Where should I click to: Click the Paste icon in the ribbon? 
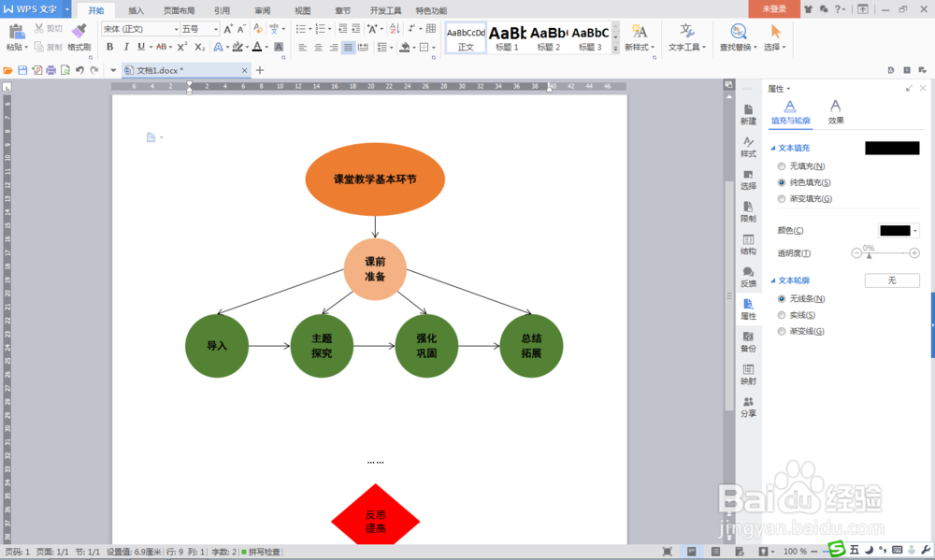click(x=16, y=33)
